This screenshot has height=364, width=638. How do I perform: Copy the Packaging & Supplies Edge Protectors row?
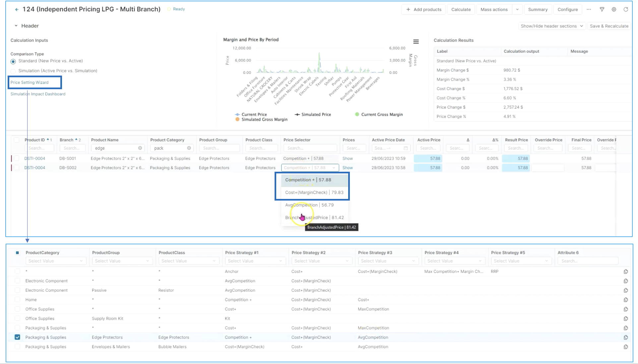626,337
